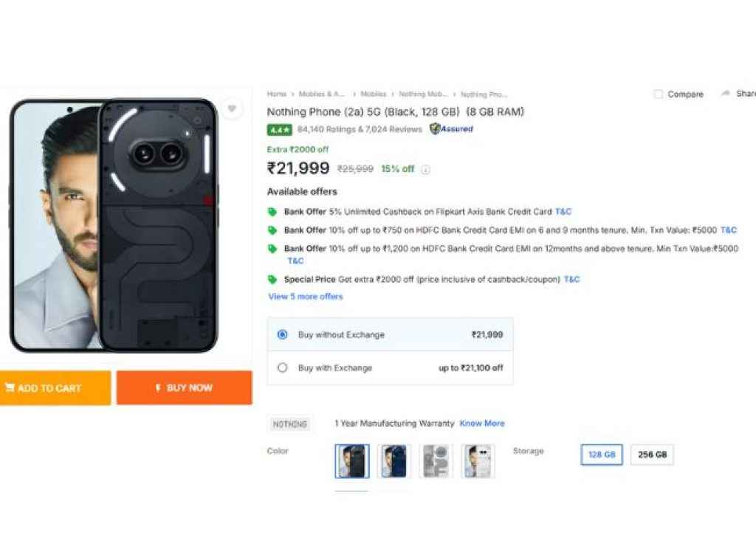Click the green tag icon beside Special Price
756x558 pixels.
pyautogui.click(x=272, y=280)
